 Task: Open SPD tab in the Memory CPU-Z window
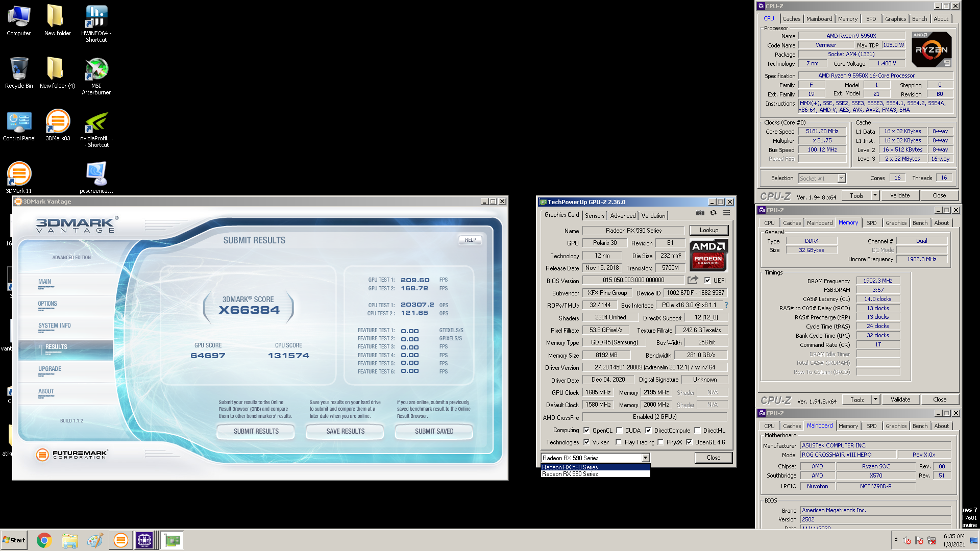pos(872,223)
